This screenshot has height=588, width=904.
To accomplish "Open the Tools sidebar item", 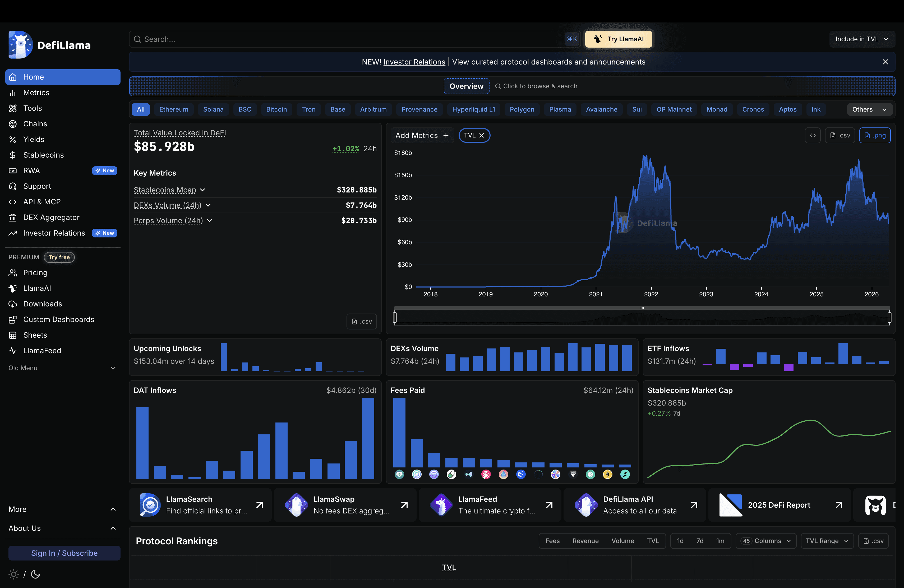I will point(63,108).
